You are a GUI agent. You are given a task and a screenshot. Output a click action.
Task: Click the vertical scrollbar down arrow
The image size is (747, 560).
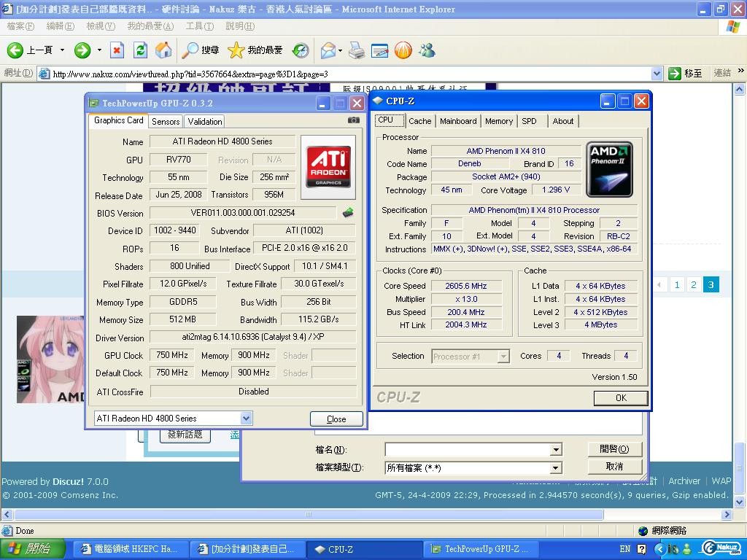tap(740, 502)
